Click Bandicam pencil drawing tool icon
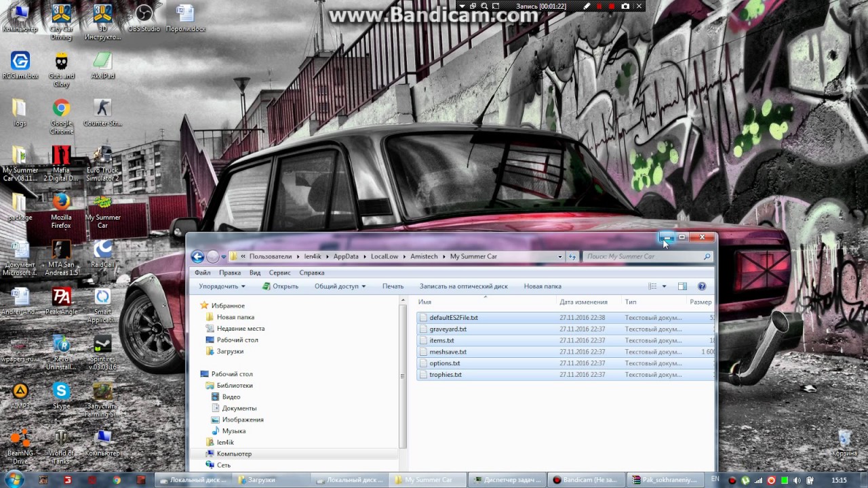The height and width of the screenshot is (488, 868). coord(587,6)
